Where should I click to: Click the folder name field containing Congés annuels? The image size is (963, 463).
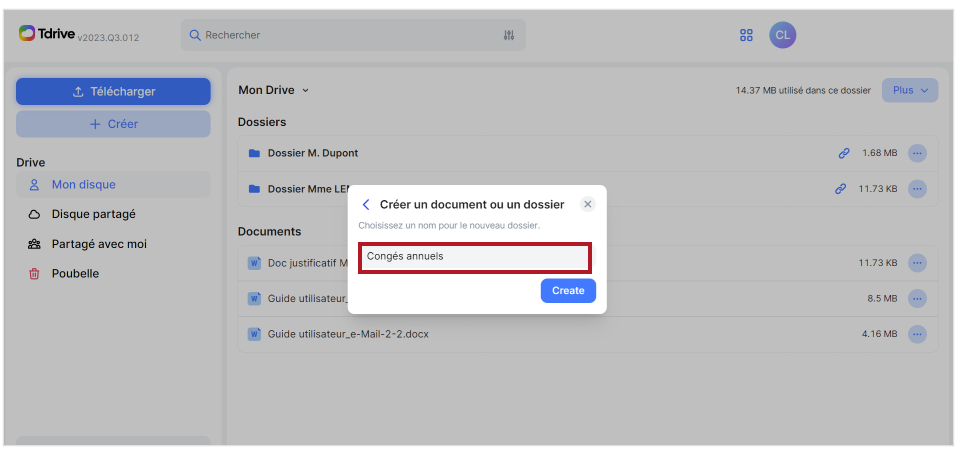475,257
